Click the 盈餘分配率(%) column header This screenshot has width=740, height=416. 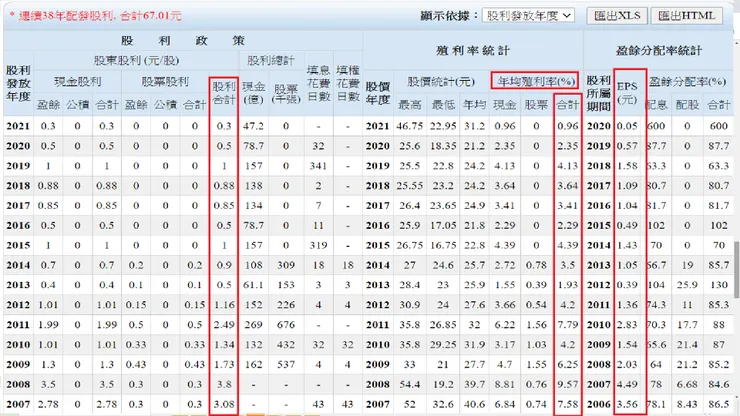(x=687, y=82)
